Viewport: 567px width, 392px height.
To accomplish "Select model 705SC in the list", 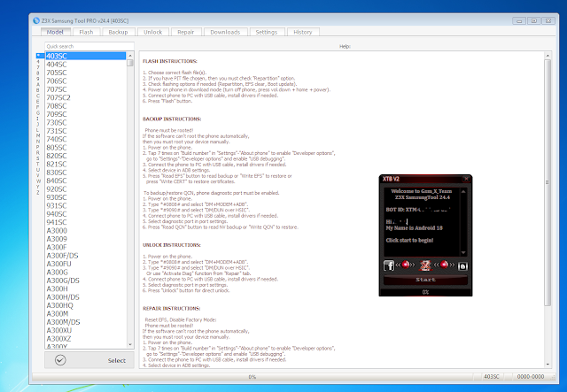I will (x=85, y=73).
